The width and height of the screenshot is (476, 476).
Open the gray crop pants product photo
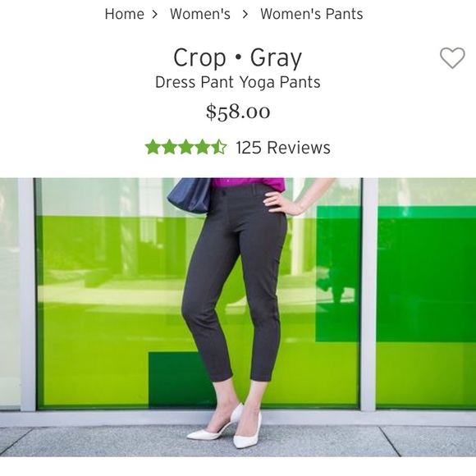[x=238, y=318]
